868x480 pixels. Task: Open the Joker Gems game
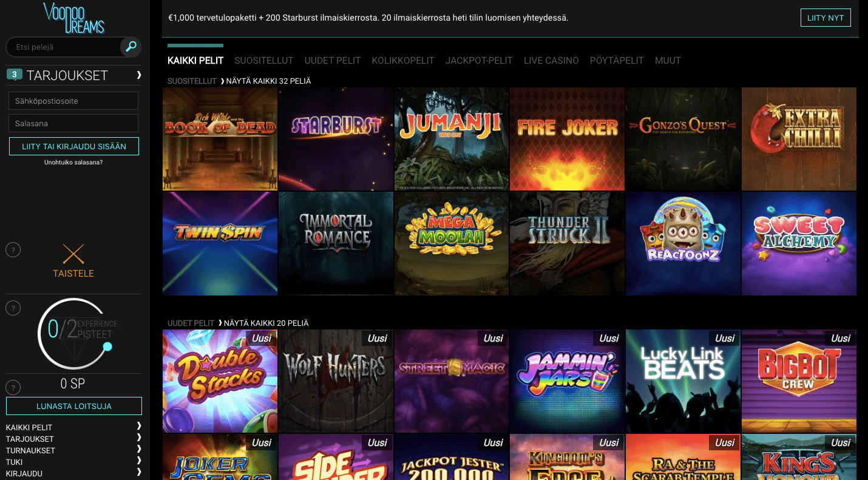click(x=220, y=457)
